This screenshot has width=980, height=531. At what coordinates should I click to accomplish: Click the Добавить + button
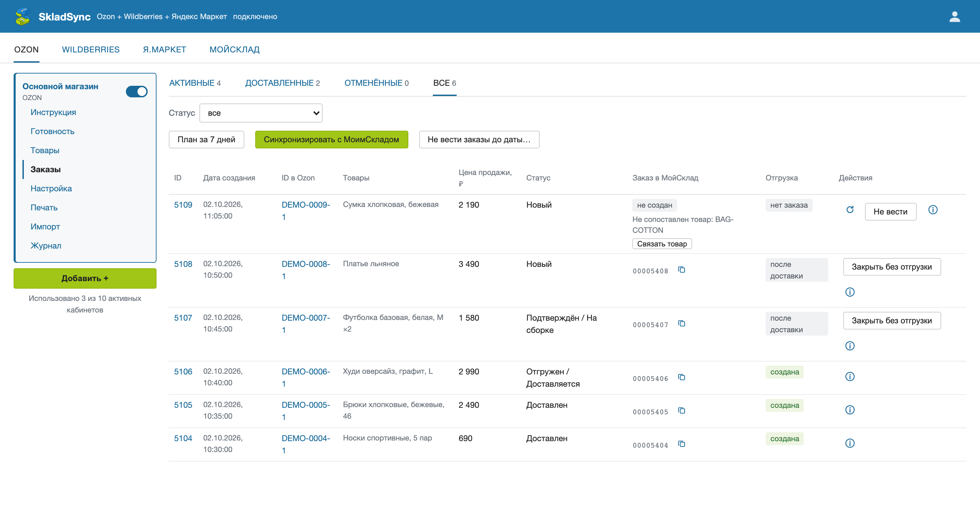coord(85,278)
